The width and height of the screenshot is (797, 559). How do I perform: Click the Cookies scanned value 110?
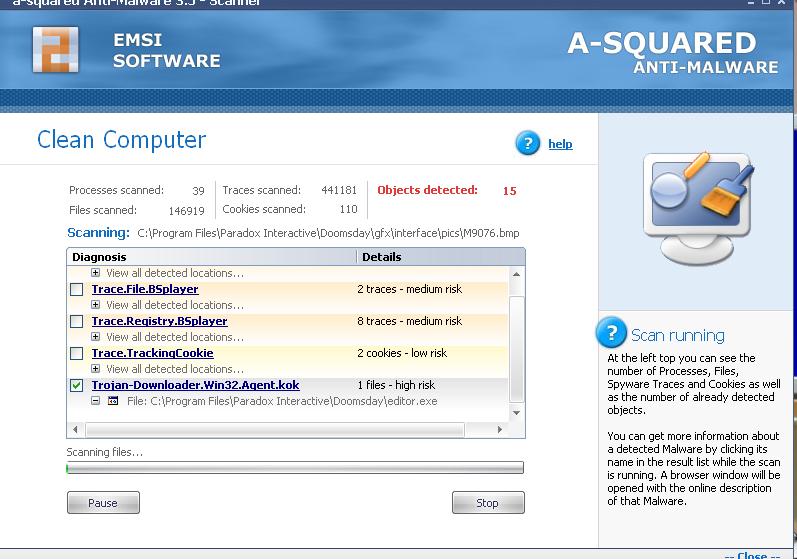(349, 209)
